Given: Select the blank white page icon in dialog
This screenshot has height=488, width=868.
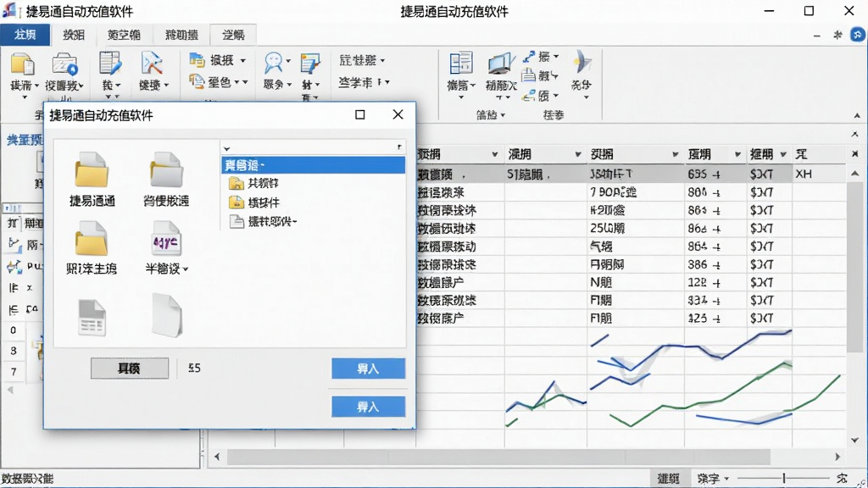Looking at the screenshot, I should point(167,315).
